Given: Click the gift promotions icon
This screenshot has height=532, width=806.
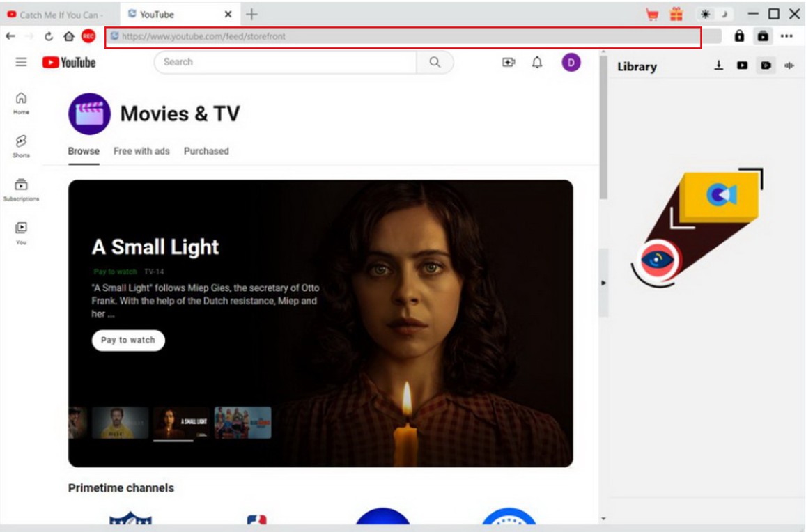Looking at the screenshot, I should pyautogui.click(x=675, y=14).
